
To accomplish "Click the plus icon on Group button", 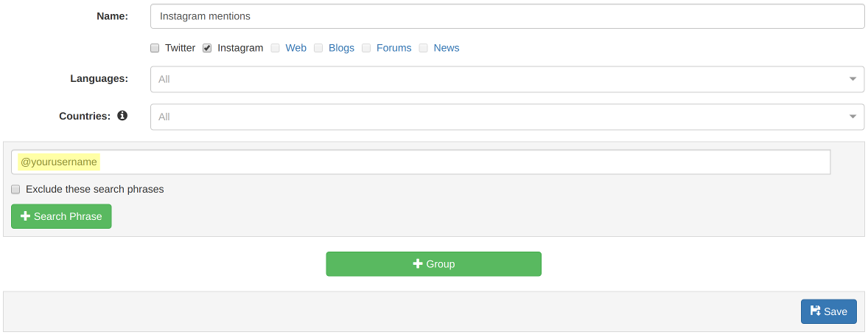I will [x=418, y=263].
